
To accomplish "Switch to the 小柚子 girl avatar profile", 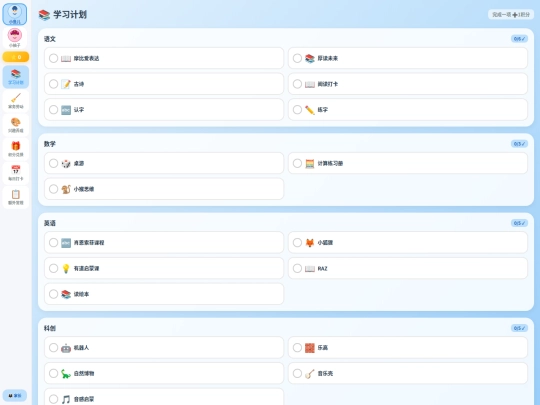I will pyautogui.click(x=15, y=38).
